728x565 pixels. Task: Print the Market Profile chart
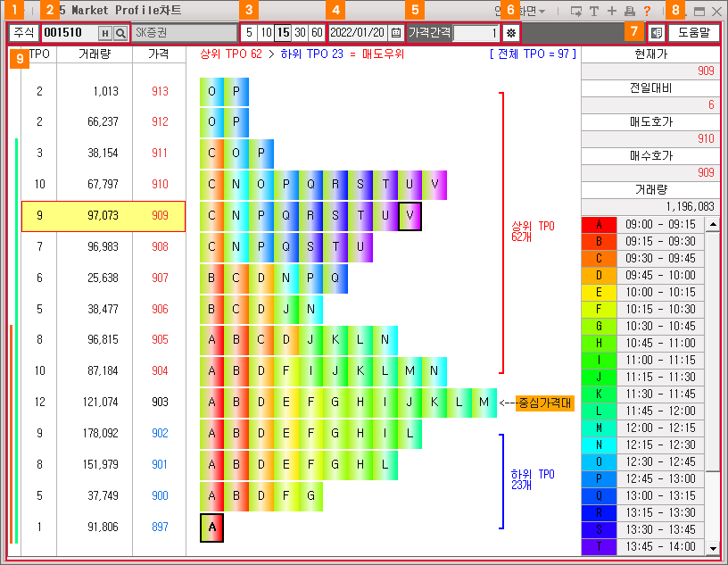coord(630,11)
